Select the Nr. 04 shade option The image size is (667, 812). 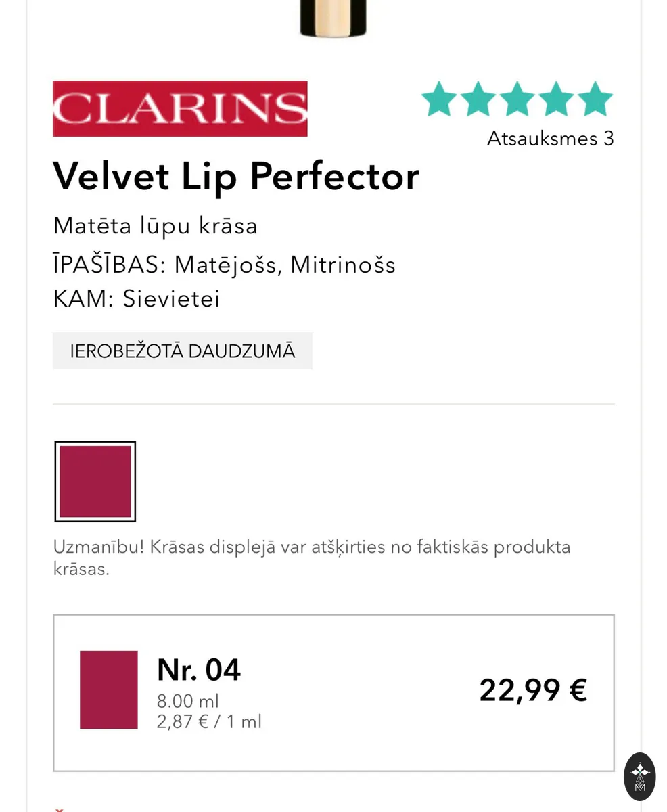pyautogui.click(x=333, y=693)
